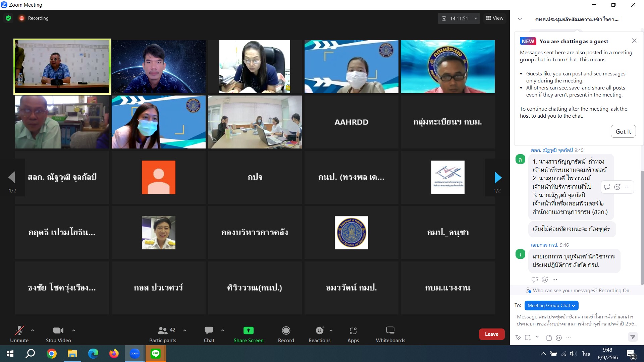
Task: Select the orange avatar participant tile
Action: click(x=158, y=177)
